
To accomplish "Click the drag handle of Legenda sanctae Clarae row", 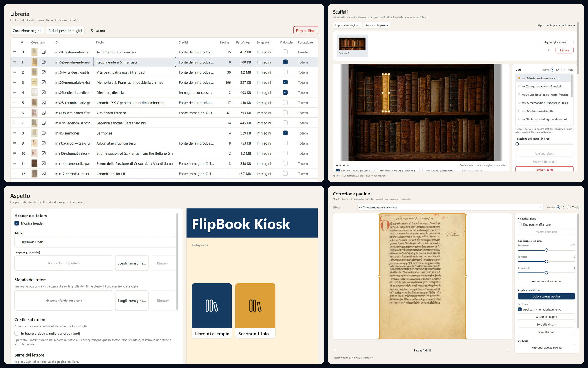I will pos(14,123).
